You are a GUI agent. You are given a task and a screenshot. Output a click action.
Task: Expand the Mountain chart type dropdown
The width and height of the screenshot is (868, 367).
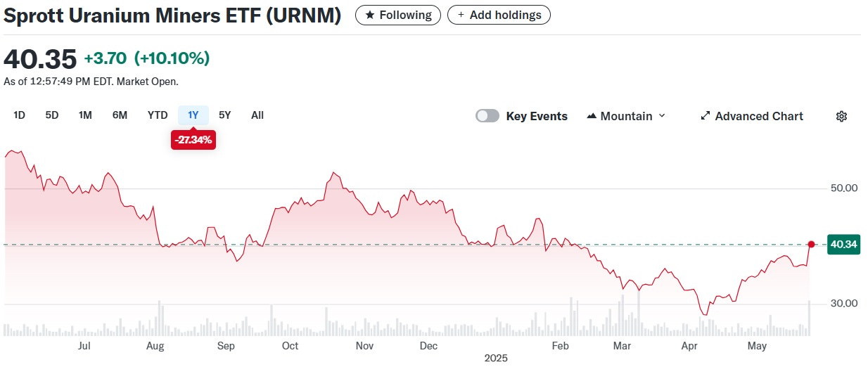626,116
